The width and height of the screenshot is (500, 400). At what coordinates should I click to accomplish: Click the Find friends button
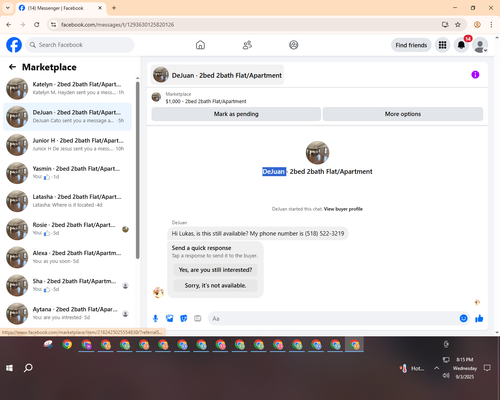(x=411, y=45)
